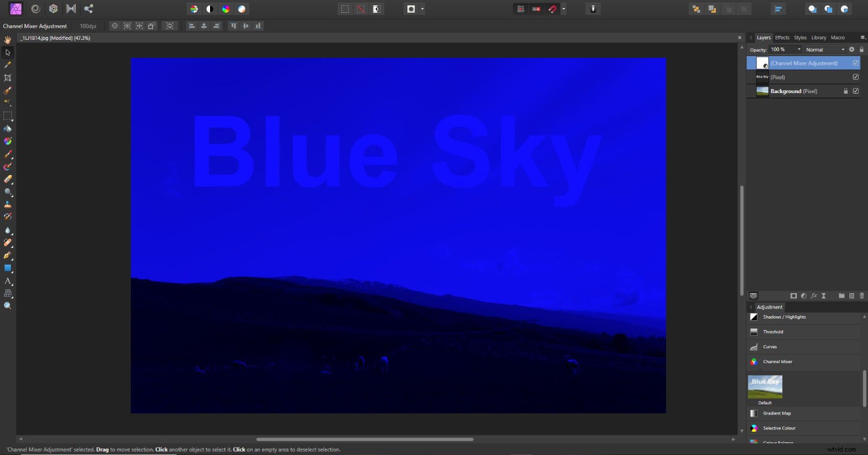Add a layer mask icon
Image resolution: width=868 pixels, height=455 pixels.
click(794, 295)
